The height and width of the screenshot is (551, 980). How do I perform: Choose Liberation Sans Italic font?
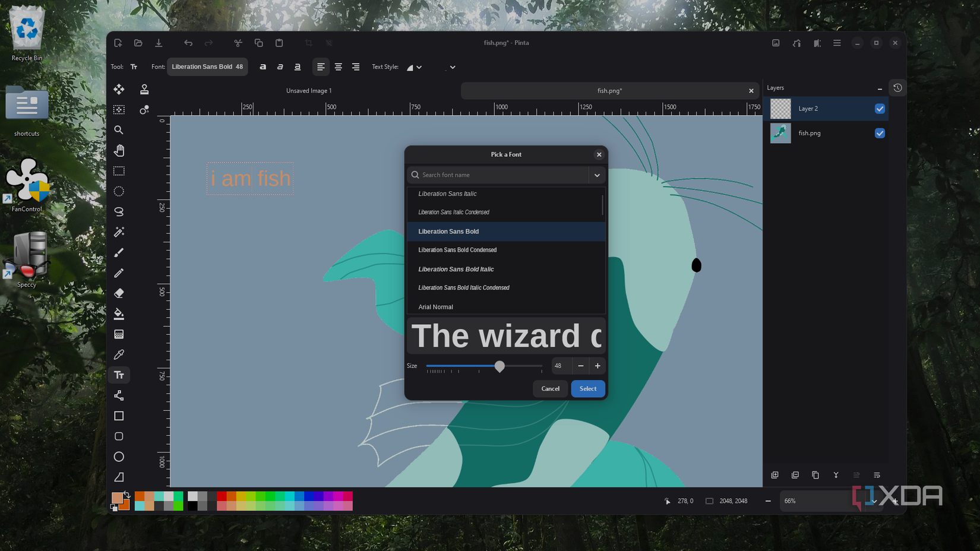tap(506, 194)
